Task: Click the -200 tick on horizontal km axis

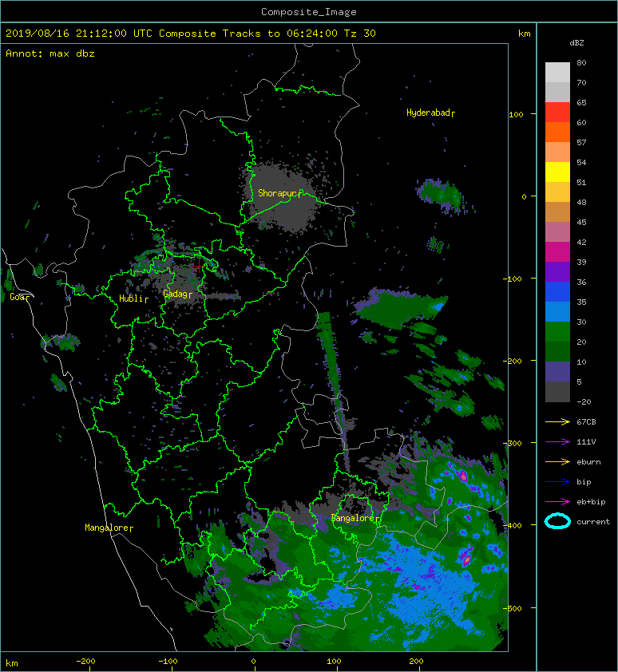Action: pyautogui.click(x=85, y=662)
